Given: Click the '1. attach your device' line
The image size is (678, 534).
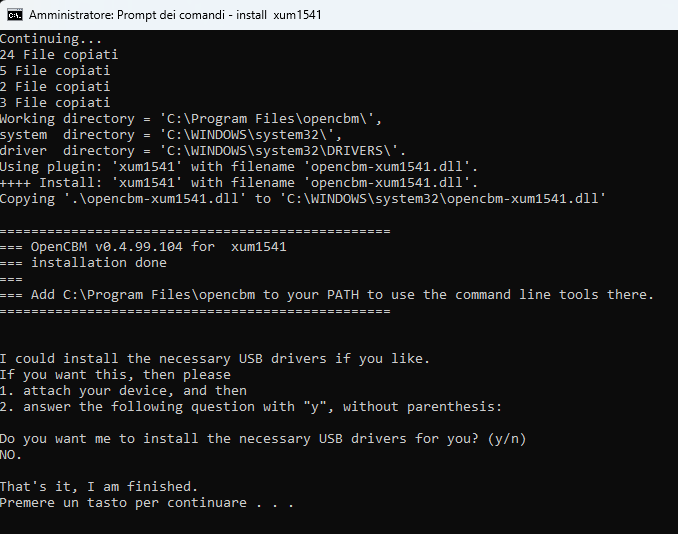Looking at the screenshot, I should [123, 391].
